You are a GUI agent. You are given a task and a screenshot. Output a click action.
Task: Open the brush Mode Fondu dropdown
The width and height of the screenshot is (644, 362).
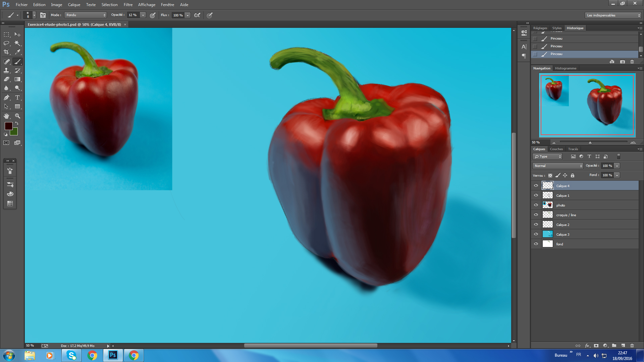[86, 15]
